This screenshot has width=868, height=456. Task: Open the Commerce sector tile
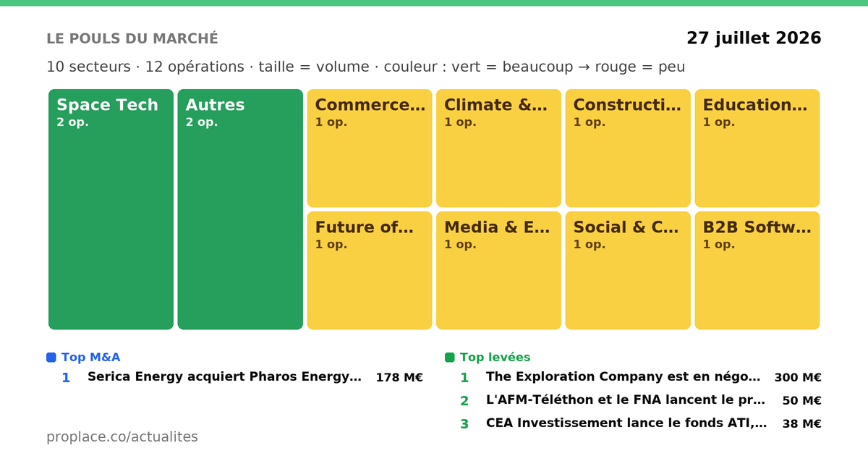click(x=370, y=148)
